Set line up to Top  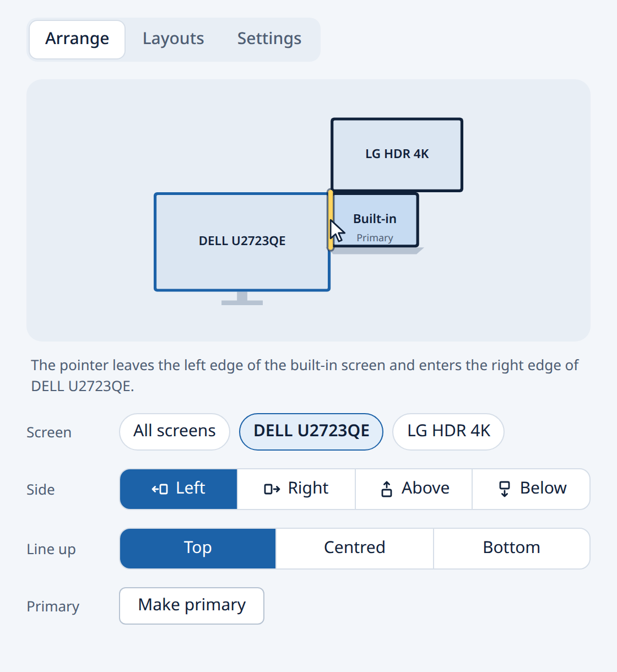click(198, 549)
